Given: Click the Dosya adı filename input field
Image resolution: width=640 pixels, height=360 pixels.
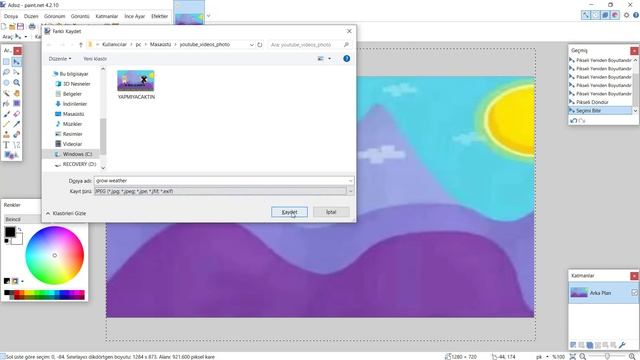Looking at the screenshot, I should click(224, 180).
